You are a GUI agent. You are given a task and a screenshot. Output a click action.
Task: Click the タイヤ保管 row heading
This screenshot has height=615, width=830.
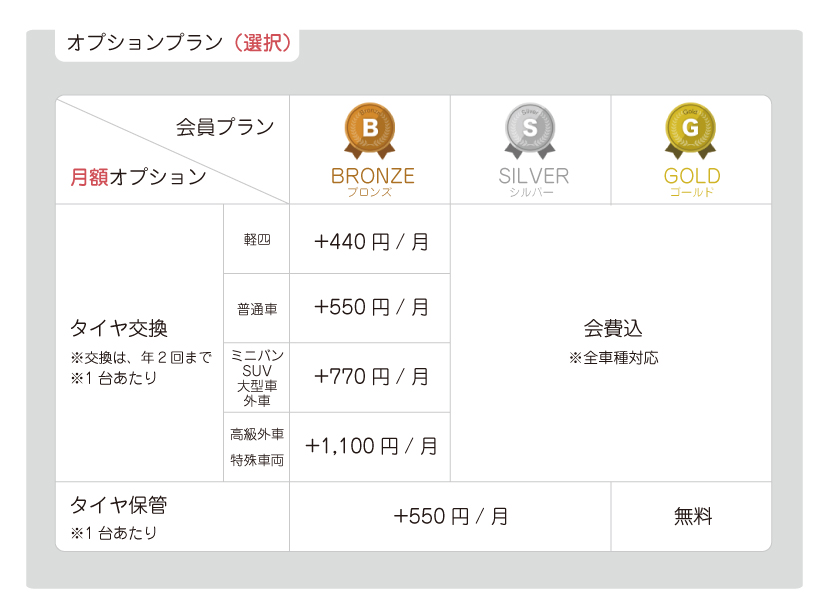(x=119, y=505)
